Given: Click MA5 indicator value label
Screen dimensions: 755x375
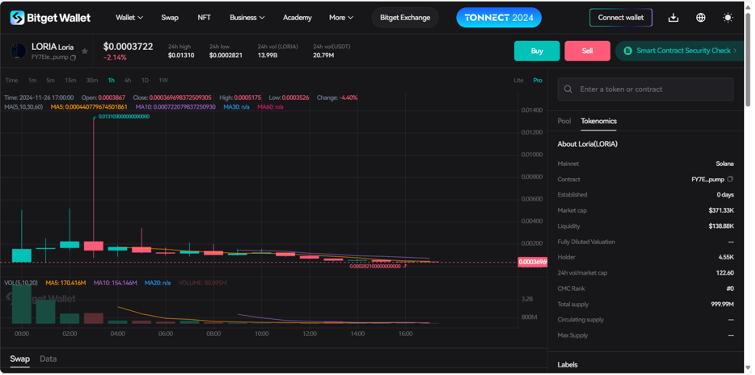Looking at the screenshot, I should 89,107.
